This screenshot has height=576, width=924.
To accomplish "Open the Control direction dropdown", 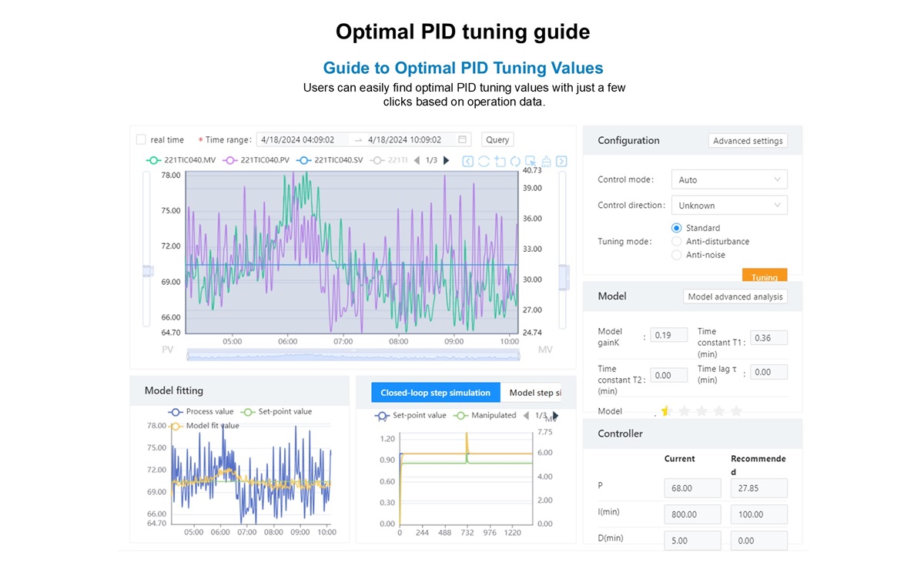I will coord(728,206).
